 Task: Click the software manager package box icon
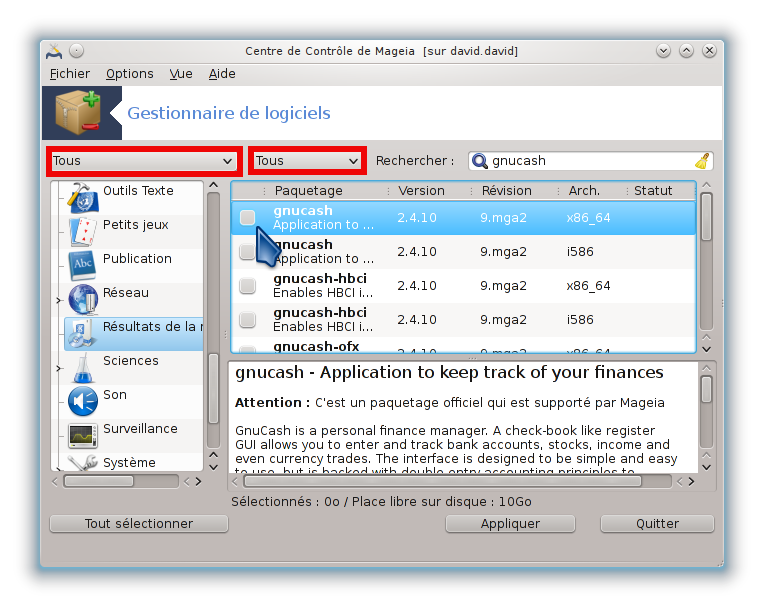[78, 113]
